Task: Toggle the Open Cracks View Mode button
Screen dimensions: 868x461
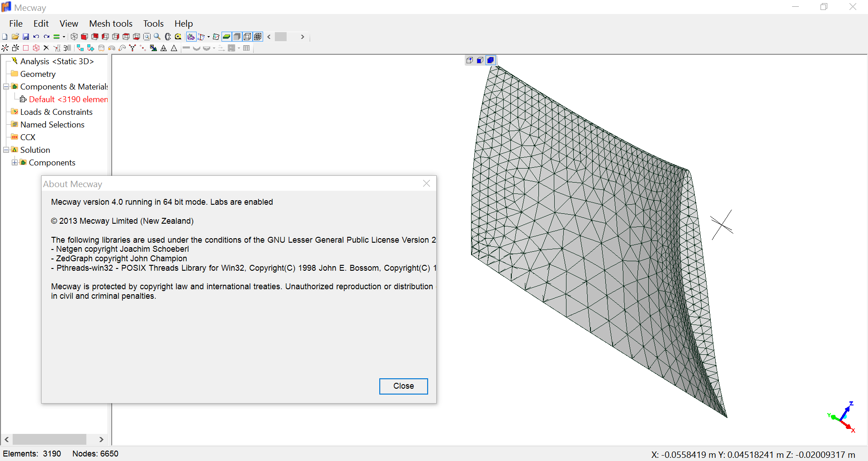Action: [191, 37]
